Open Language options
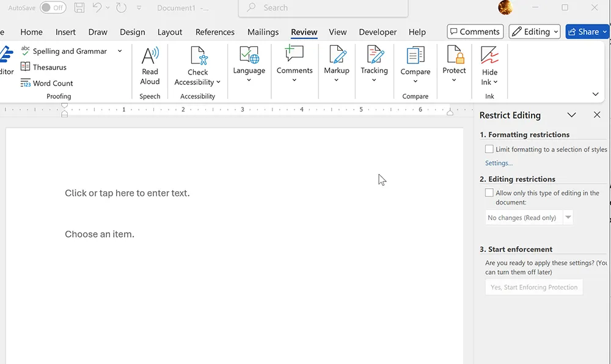611x364 pixels. (249, 64)
